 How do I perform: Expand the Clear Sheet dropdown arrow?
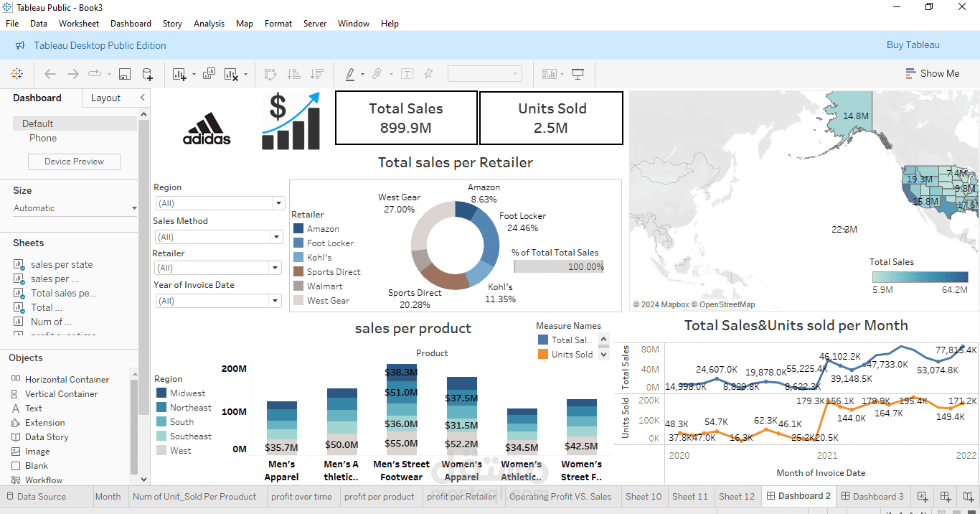[245, 75]
